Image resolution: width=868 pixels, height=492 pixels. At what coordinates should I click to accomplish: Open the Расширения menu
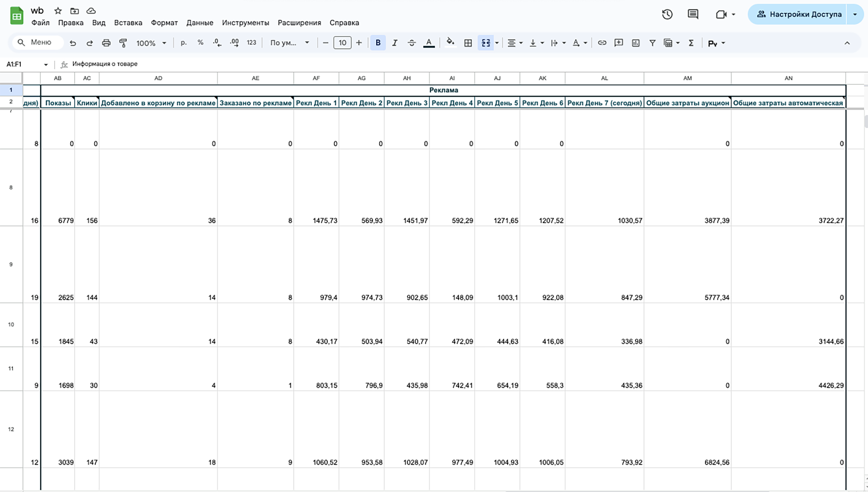(x=299, y=23)
